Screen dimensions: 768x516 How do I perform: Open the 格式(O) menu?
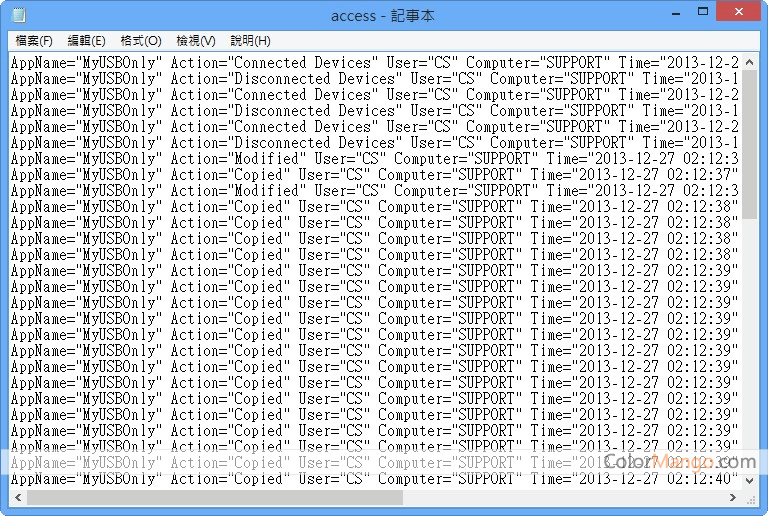140,41
